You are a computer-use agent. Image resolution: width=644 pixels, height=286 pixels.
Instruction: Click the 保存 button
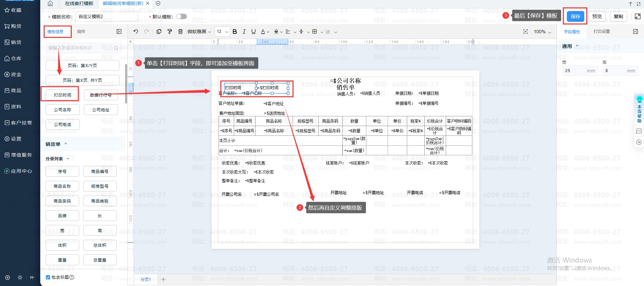pyautogui.click(x=575, y=16)
